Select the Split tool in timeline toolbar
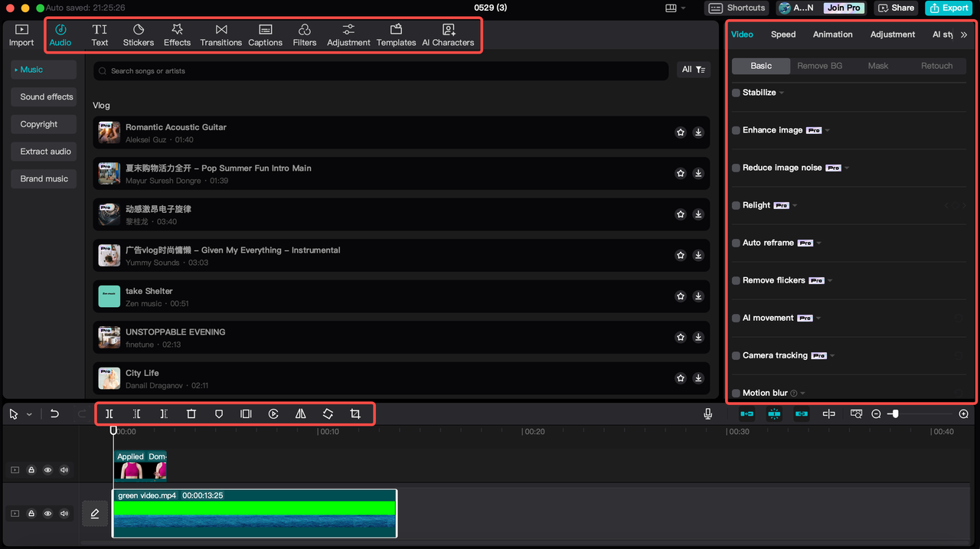This screenshot has height=549, width=980. point(109,413)
